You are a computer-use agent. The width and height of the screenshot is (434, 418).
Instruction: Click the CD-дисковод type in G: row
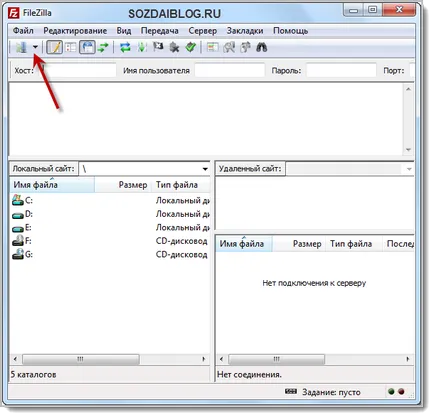coord(182,254)
